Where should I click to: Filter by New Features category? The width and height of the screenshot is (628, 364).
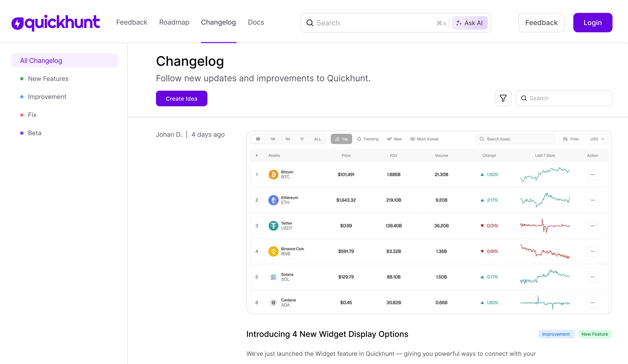[x=48, y=79]
